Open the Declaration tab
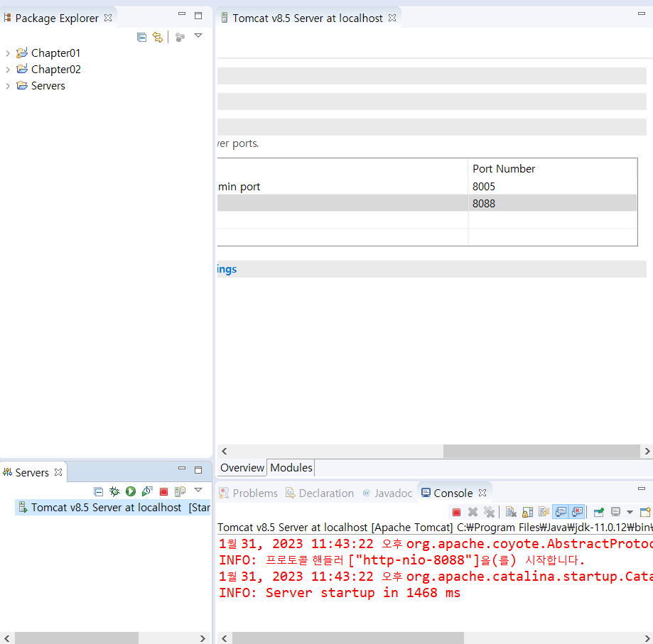653x644 pixels. tap(320, 493)
